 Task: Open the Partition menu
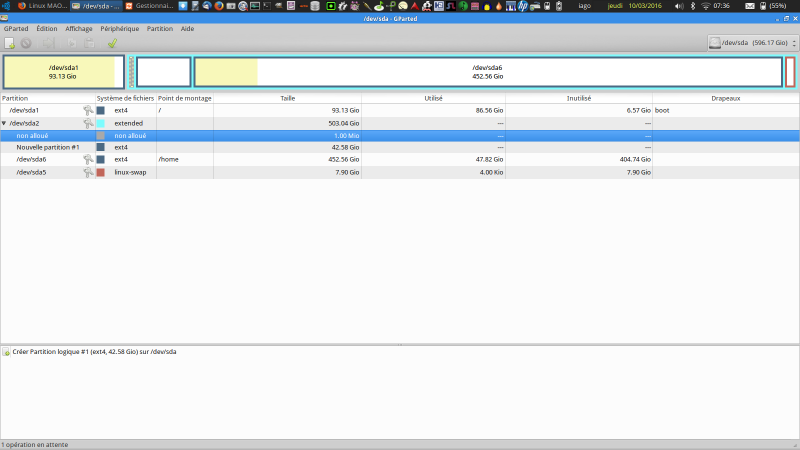tap(160, 29)
